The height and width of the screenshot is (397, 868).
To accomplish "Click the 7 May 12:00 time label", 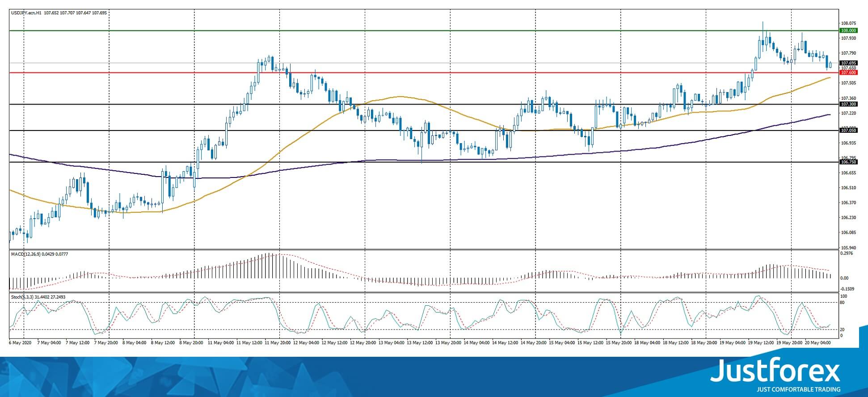I will tap(79, 343).
